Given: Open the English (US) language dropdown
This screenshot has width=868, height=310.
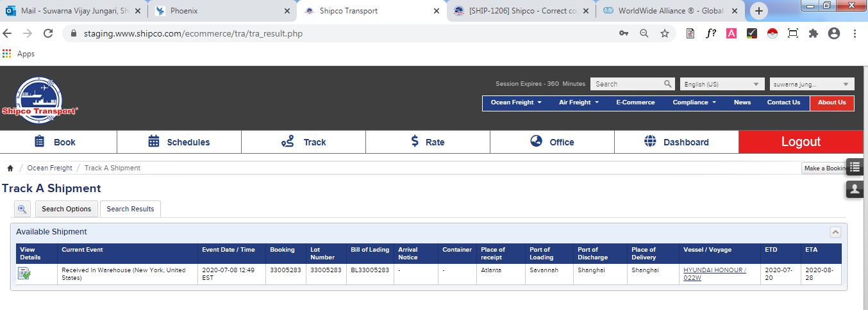Looking at the screenshot, I should tap(722, 84).
